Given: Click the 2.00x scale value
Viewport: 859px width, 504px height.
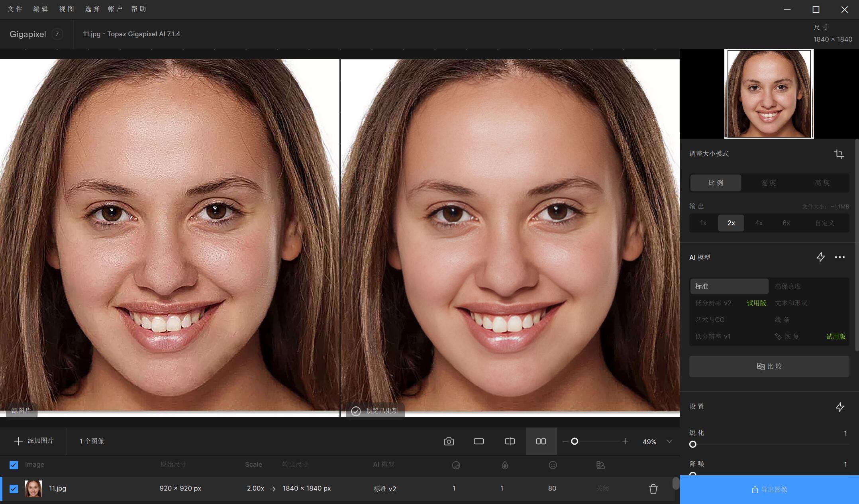Looking at the screenshot, I should pos(255,488).
